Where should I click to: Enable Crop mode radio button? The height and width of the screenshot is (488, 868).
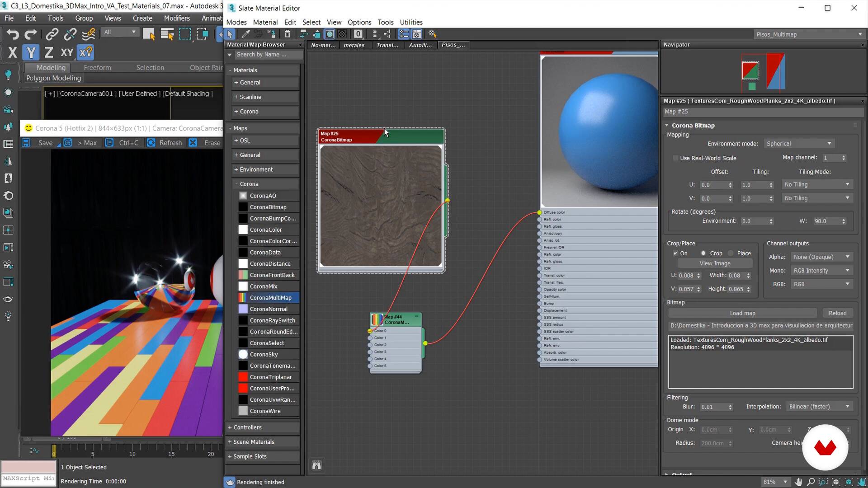pyautogui.click(x=703, y=253)
